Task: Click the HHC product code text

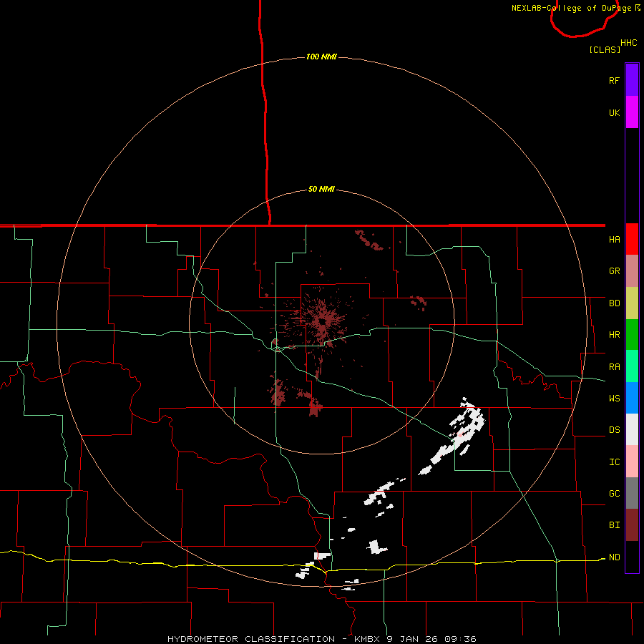Action: [629, 43]
